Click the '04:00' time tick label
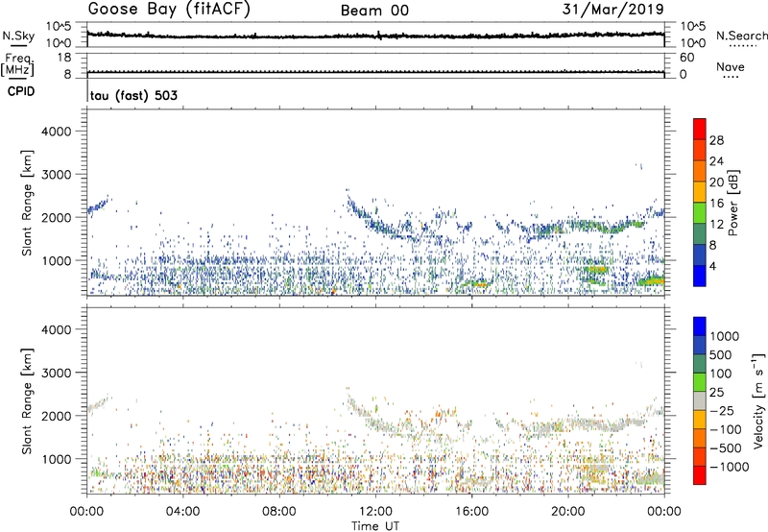Image resolution: width=768 pixels, height=532 pixels. coord(182,512)
